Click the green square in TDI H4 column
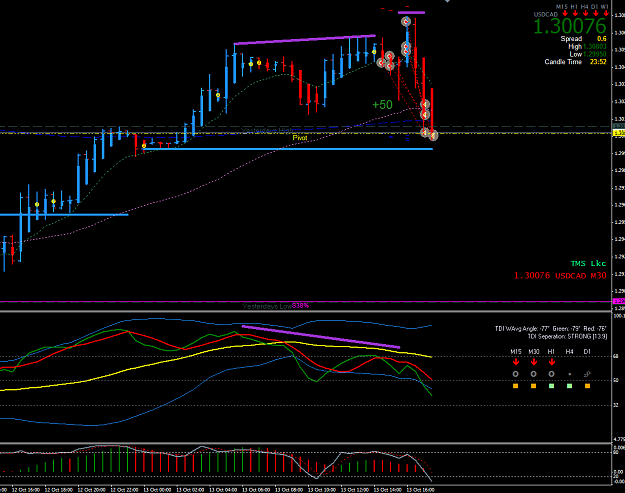 click(569, 386)
